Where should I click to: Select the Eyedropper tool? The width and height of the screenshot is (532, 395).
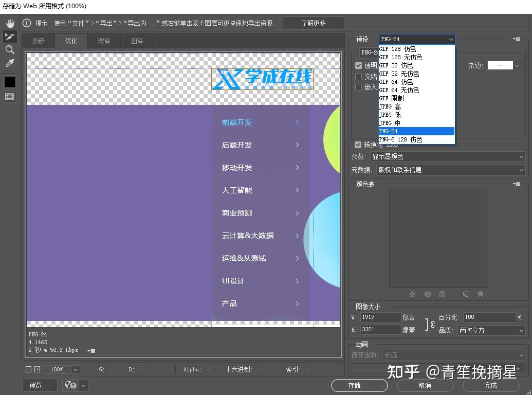(x=10, y=63)
